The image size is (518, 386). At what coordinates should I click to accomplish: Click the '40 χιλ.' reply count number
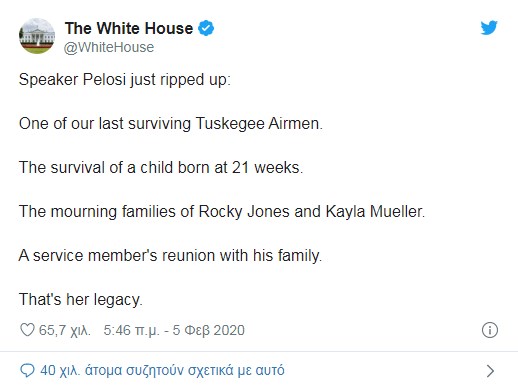(60, 370)
